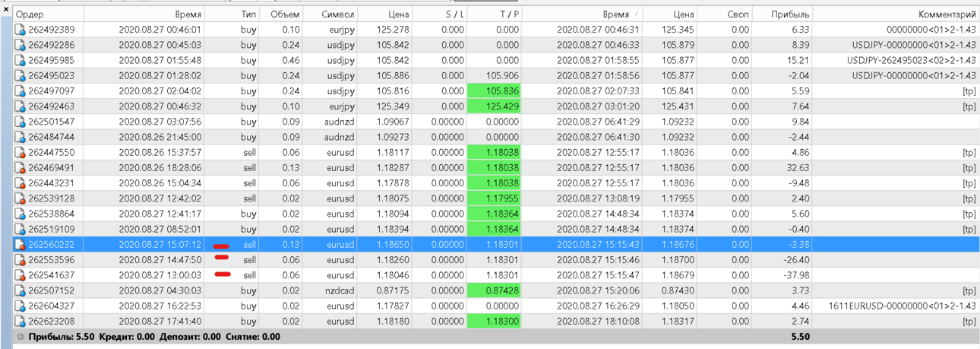This screenshot has height=349, width=980.
Task: Click the order icon for 262507152
Action: pyautogui.click(x=21, y=290)
